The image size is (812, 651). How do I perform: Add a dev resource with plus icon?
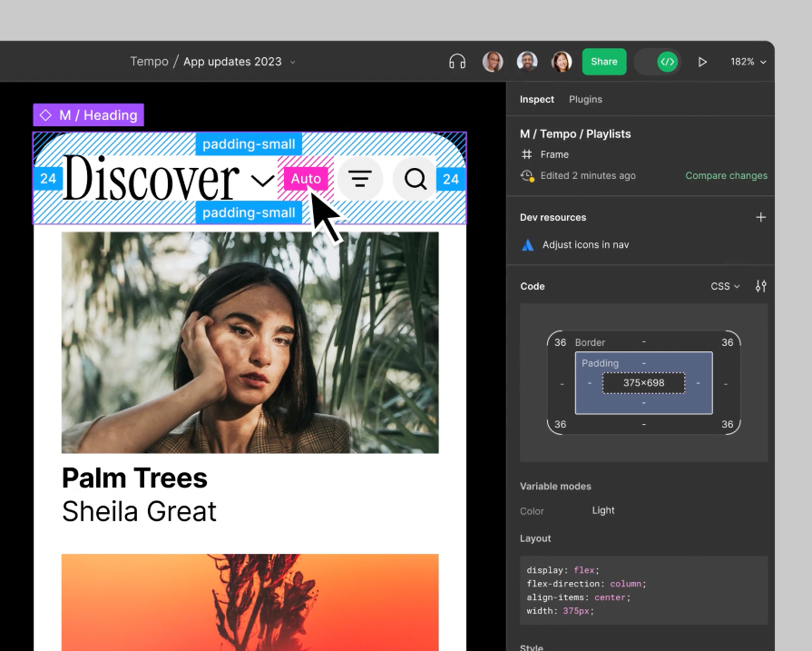click(760, 217)
